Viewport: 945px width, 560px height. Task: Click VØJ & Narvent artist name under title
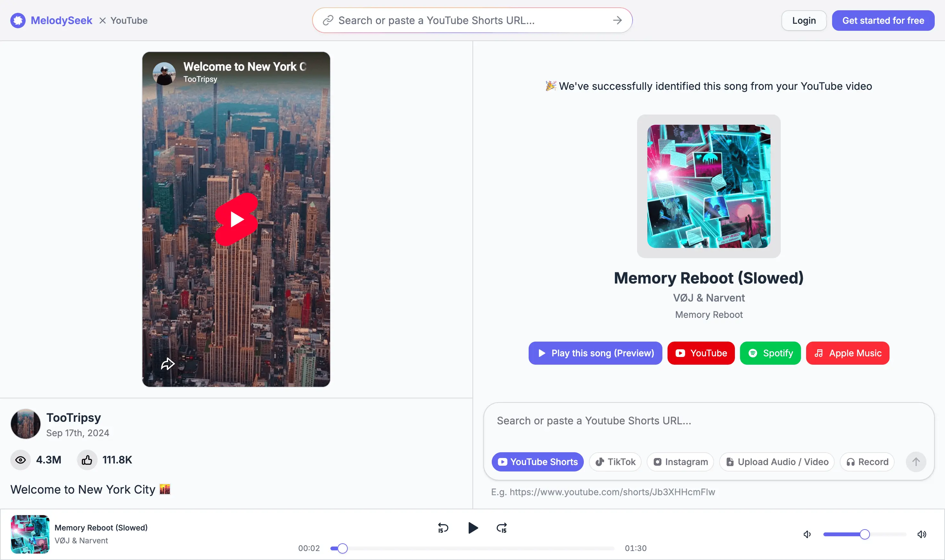pyautogui.click(x=709, y=298)
